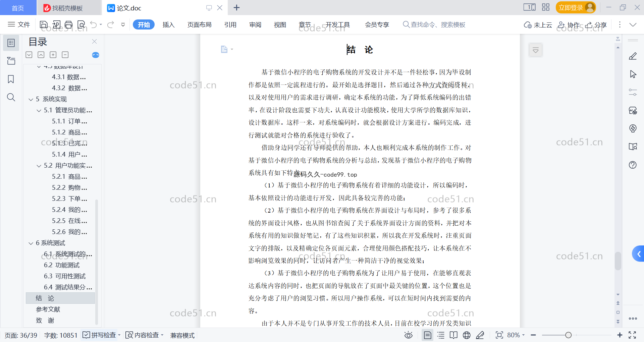
Task: Select the 审阅 ribbon tab
Action: [255, 24]
